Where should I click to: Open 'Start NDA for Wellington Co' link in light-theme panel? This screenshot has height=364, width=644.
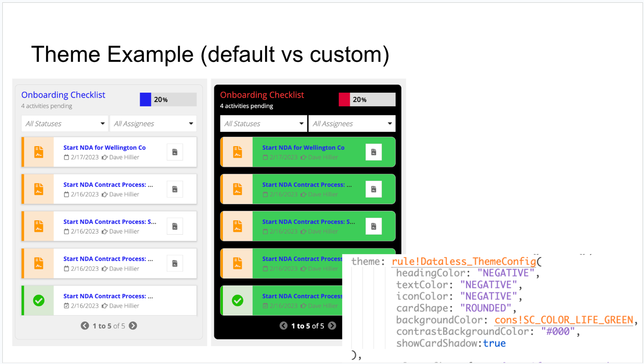104,148
